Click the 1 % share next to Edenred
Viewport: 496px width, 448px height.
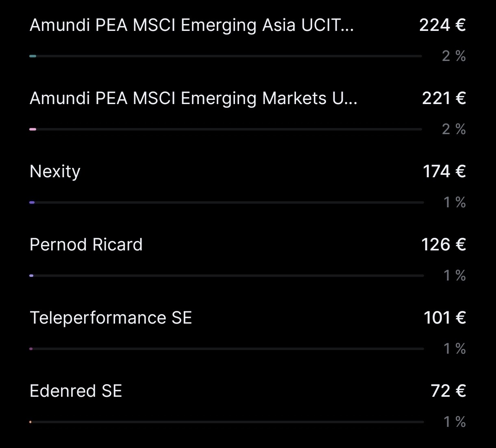(455, 422)
